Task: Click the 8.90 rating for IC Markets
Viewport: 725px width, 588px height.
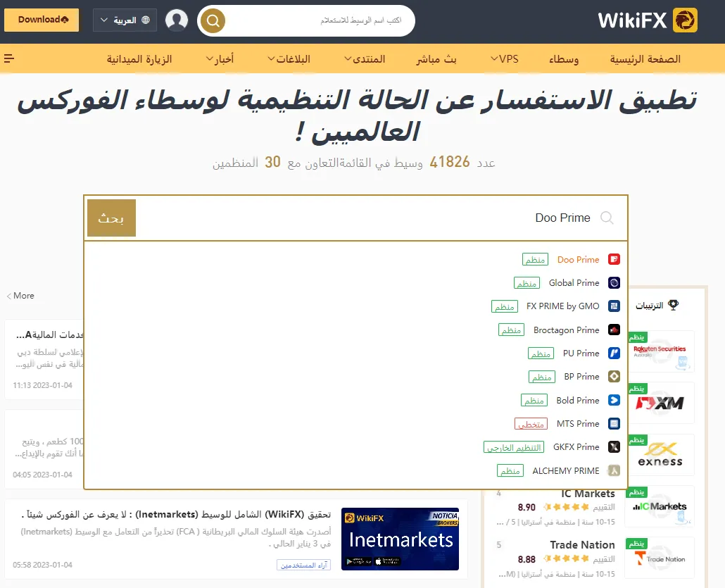Action: point(527,508)
